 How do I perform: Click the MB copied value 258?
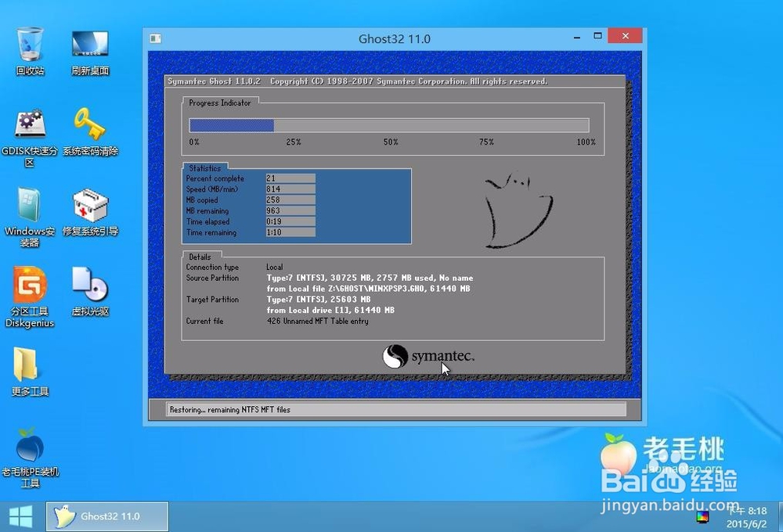[x=290, y=199]
